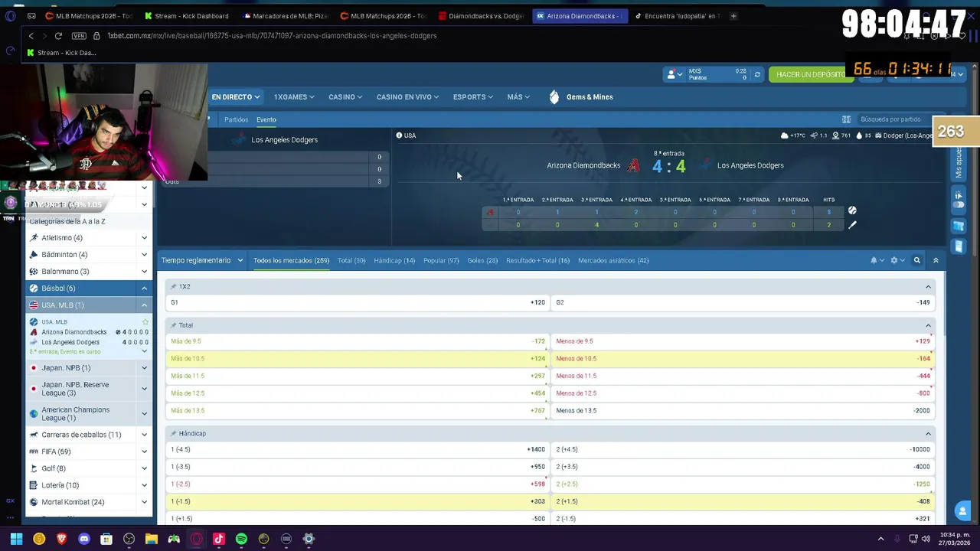
Task: Collapse the 1X2 market section
Action: point(928,287)
